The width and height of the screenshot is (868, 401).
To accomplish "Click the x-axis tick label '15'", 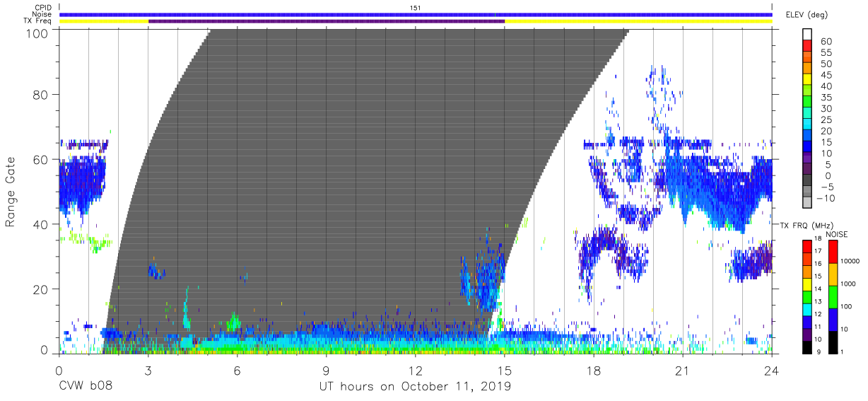I will (505, 370).
